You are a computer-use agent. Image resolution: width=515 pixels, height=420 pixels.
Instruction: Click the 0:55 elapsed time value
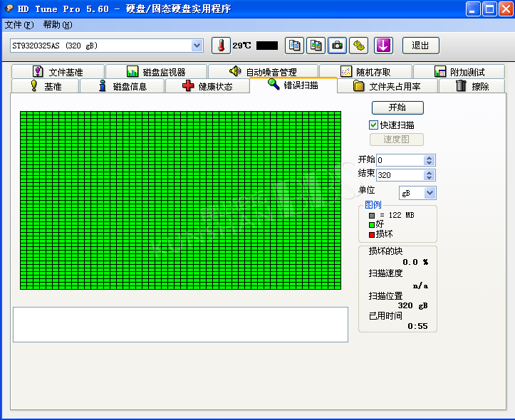point(417,326)
